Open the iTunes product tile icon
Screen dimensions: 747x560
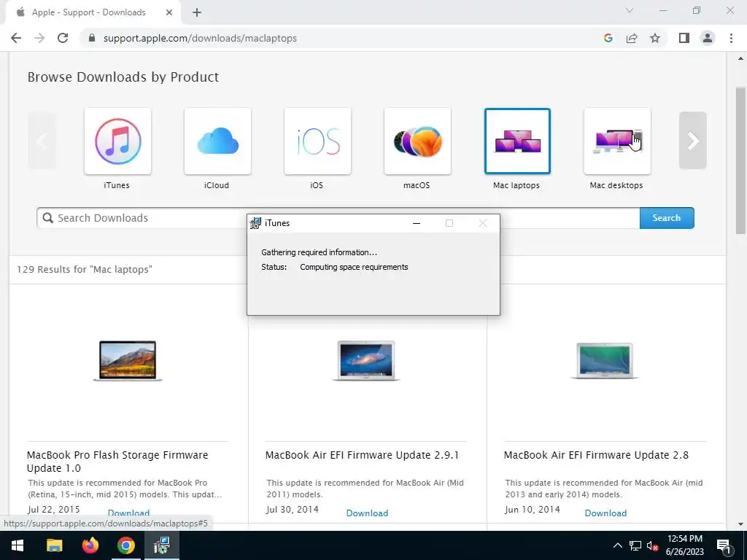[117, 141]
